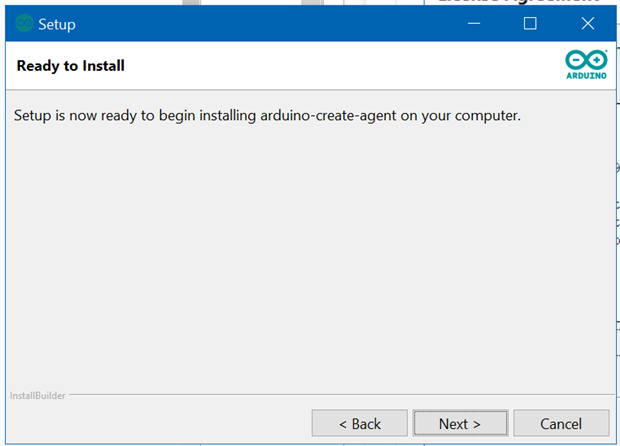Click the "Setup" title text
The width and height of the screenshot is (620, 446).
coord(57,24)
